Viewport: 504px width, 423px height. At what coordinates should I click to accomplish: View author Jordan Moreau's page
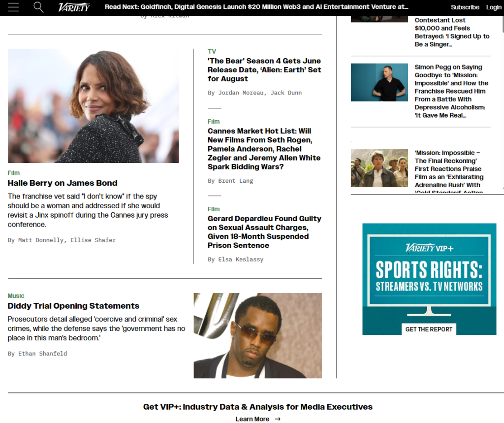(241, 93)
